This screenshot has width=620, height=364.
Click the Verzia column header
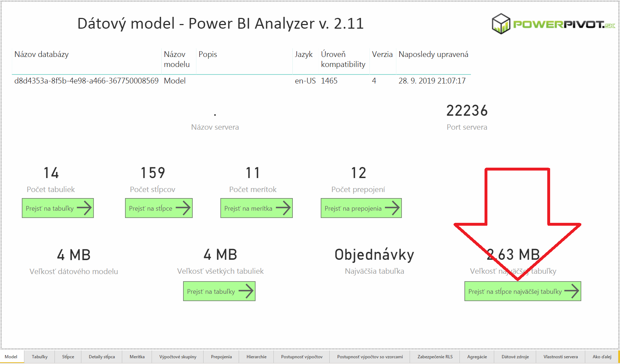click(x=382, y=54)
